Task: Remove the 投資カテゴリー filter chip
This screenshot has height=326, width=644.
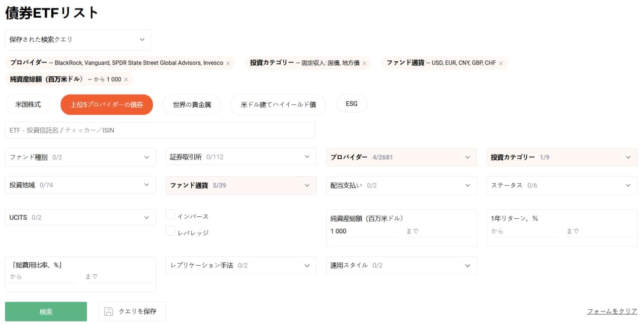Action: (364, 63)
